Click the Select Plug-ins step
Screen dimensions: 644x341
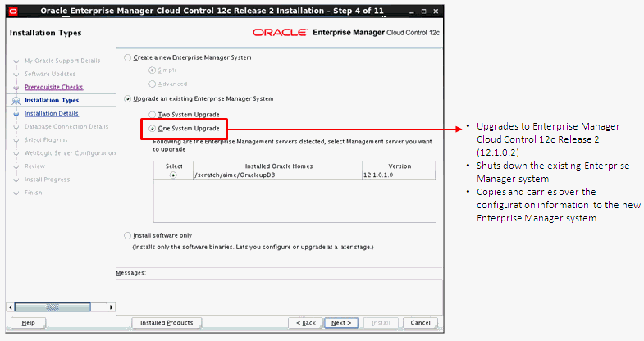point(46,139)
